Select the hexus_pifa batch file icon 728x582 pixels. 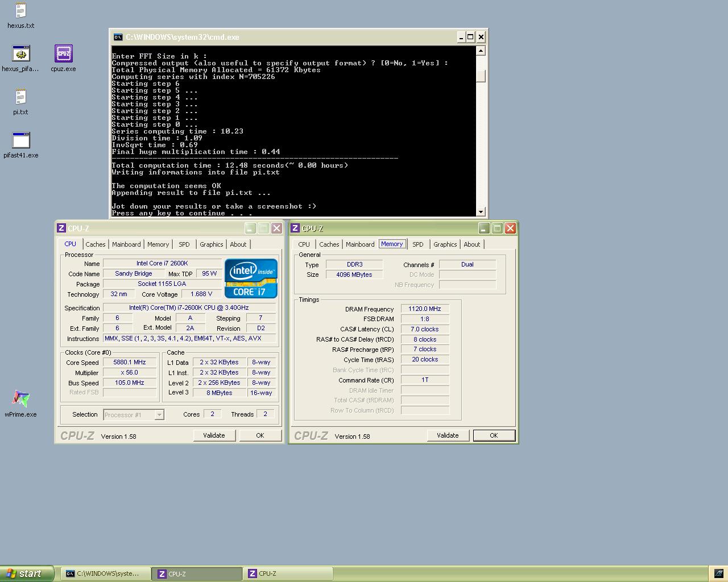[x=20, y=55]
